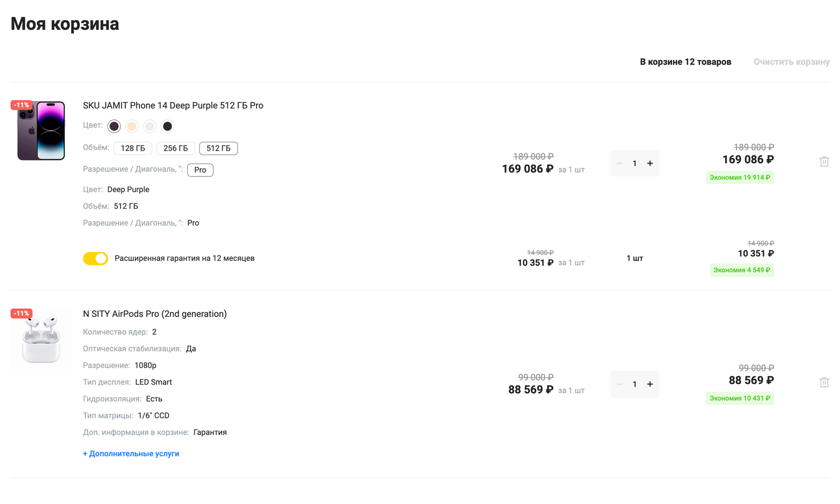The height and width of the screenshot is (504, 840).
Task: Click Очистить корзину to empty cart
Action: (791, 62)
